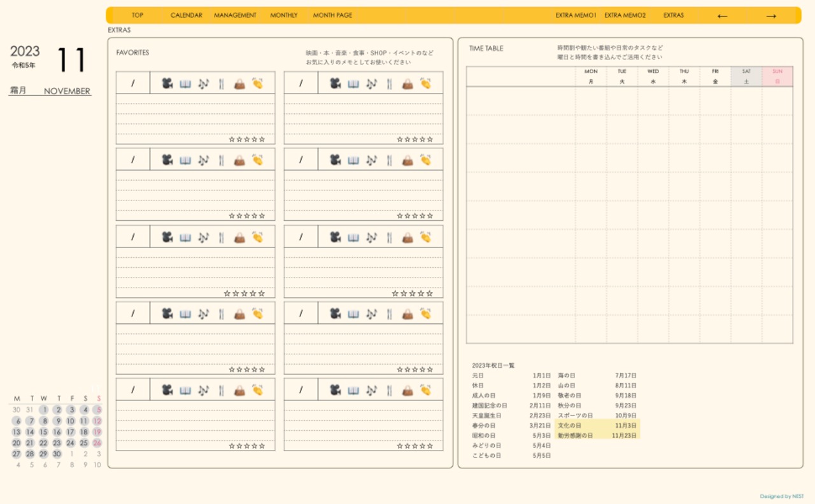Select the handbag icon in bottom-right favorites card
This screenshot has height=504, width=815.
pyautogui.click(x=407, y=389)
